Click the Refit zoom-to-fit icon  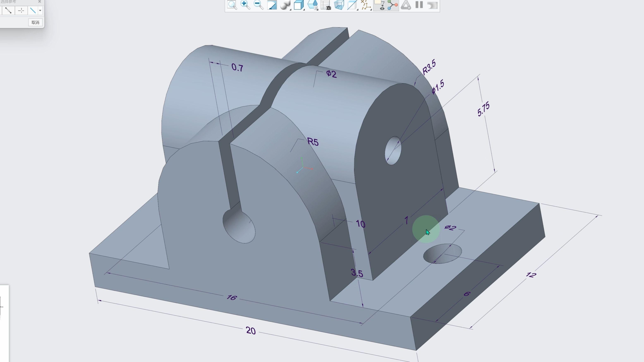[x=232, y=5]
